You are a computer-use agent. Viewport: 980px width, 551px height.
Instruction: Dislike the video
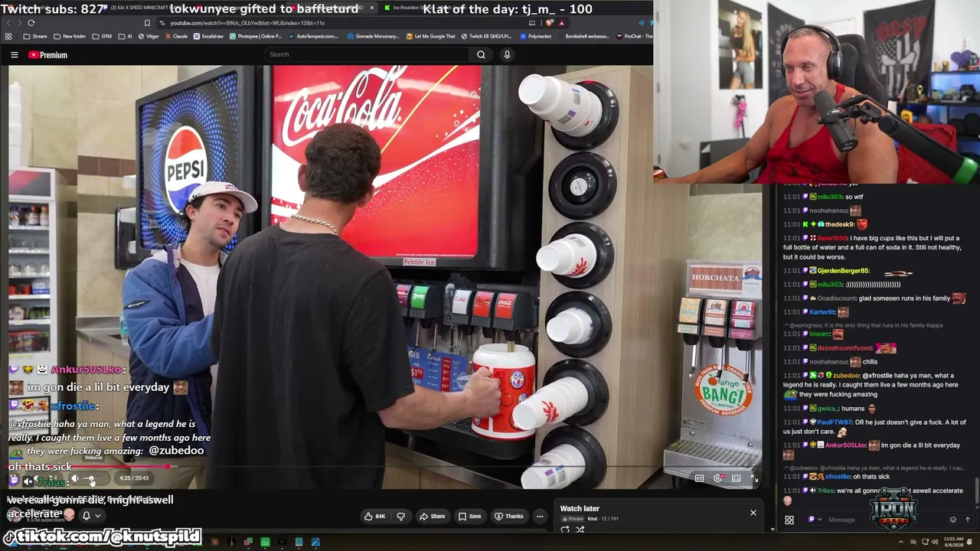tap(401, 517)
